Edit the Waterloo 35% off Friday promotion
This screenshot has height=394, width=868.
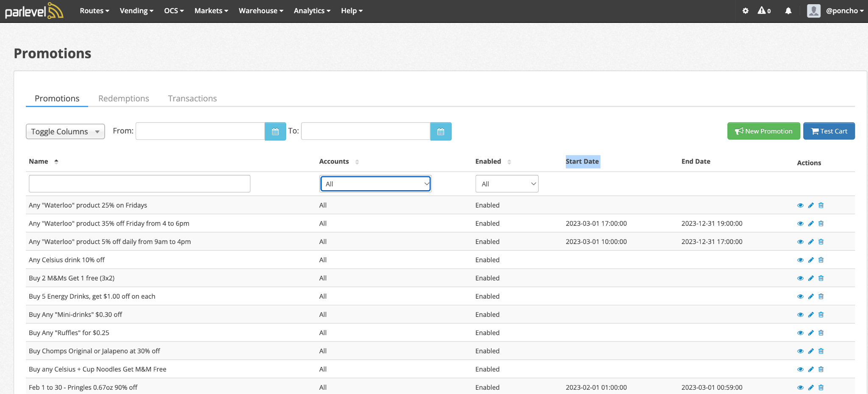(811, 223)
